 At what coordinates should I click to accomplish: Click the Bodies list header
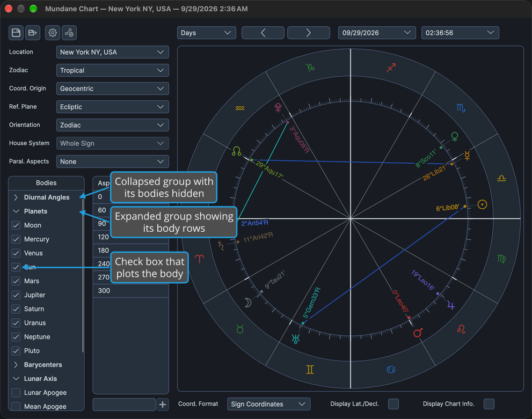click(46, 183)
